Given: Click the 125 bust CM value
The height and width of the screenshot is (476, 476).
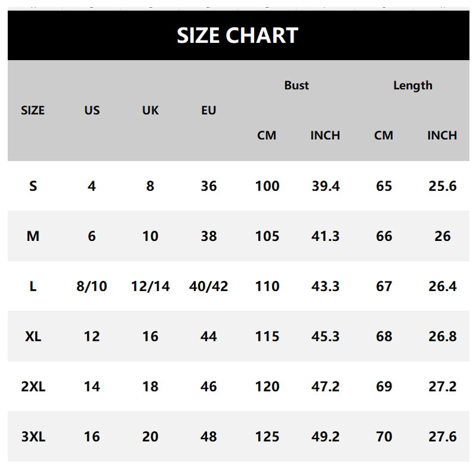Looking at the screenshot, I should coord(267,436).
